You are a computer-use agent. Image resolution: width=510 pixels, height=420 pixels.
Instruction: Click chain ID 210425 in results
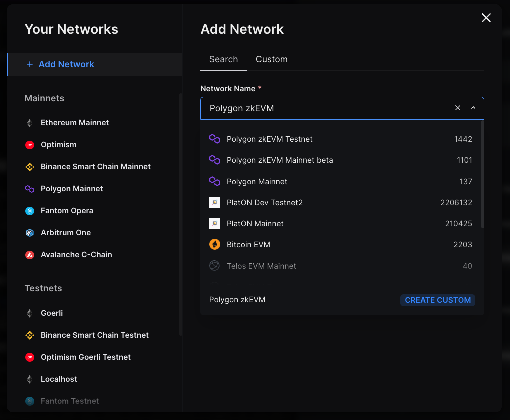(x=458, y=223)
